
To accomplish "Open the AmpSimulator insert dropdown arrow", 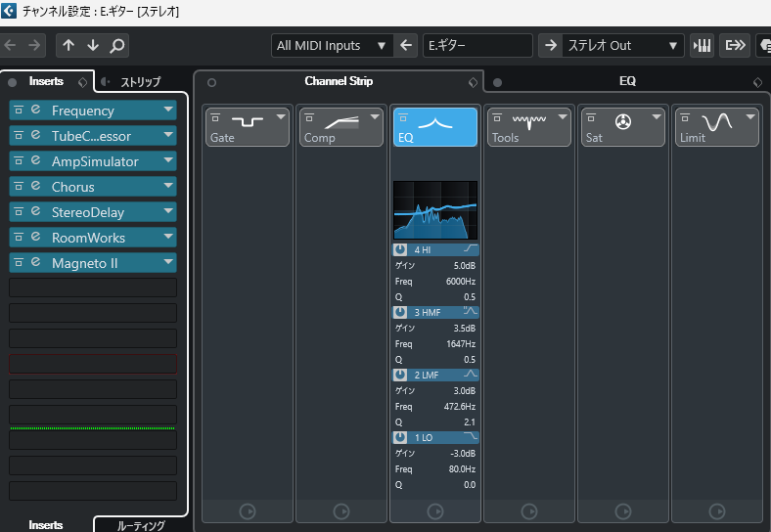I will coord(168,160).
